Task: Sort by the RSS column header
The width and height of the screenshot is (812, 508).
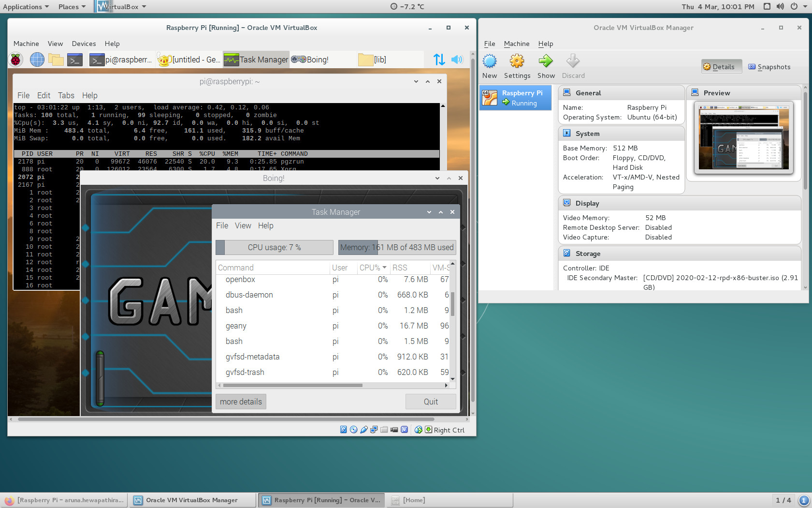Action: 410,268
